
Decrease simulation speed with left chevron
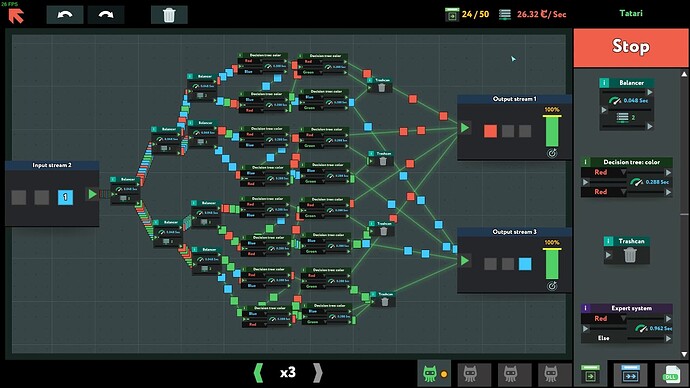[x=258, y=373]
